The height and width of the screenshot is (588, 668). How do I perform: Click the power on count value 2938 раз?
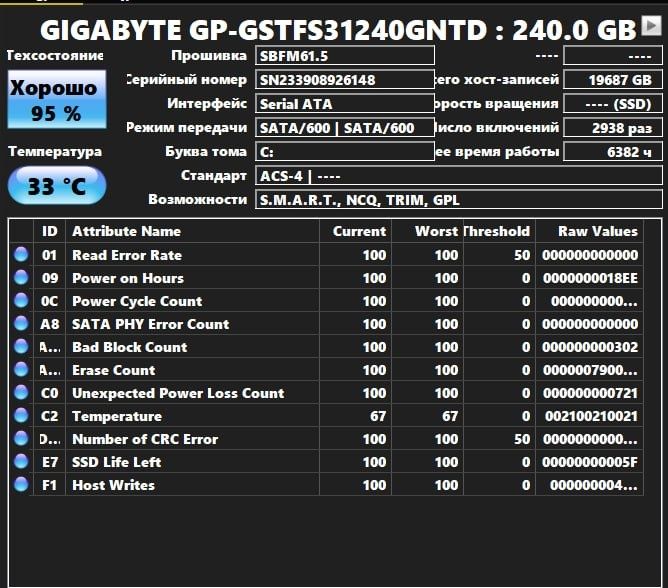tap(613, 127)
